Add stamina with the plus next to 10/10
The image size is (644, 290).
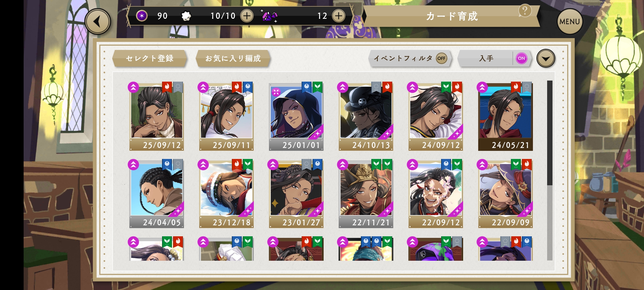[247, 16]
